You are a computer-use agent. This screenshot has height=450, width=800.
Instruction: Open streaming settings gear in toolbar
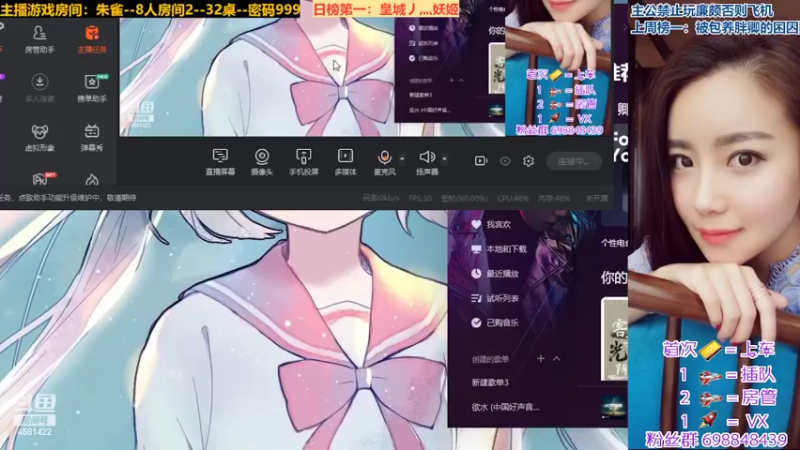529,161
